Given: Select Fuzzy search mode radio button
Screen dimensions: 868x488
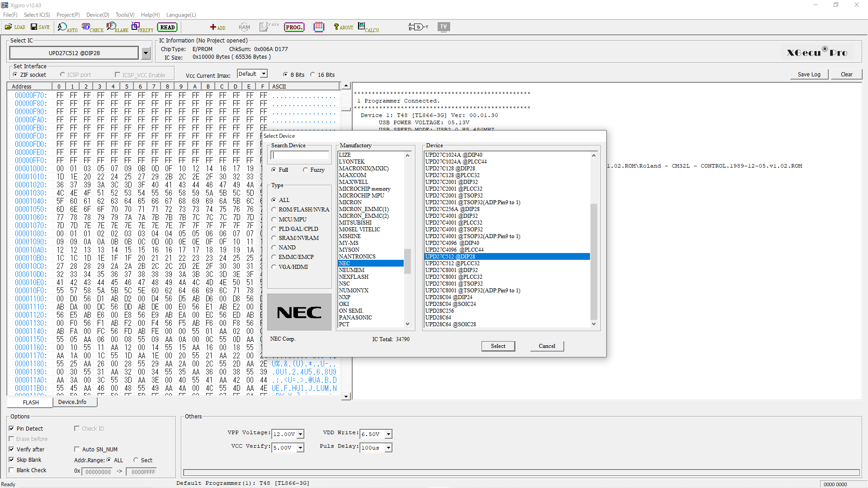Looking at the screenshot, I should coord(306,170).
